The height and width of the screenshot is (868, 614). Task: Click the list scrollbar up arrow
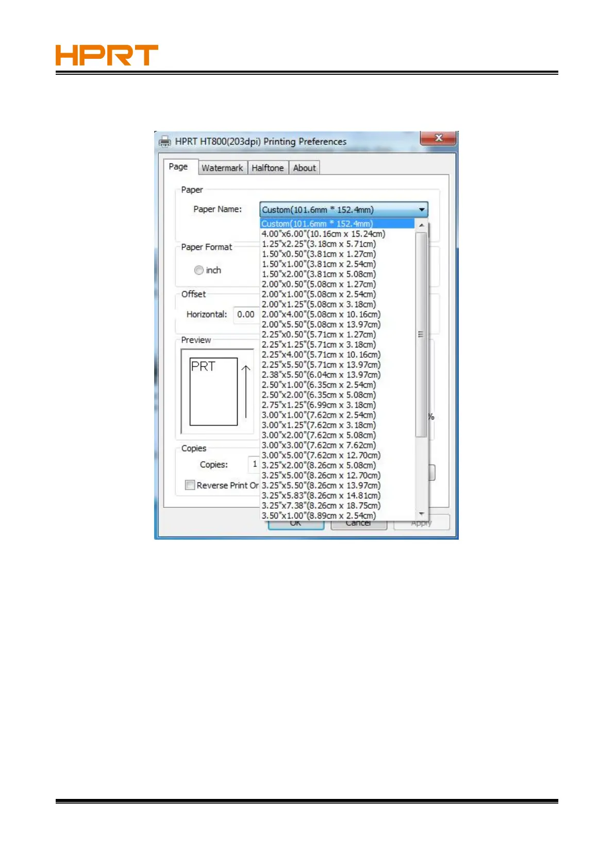(421, 225)
